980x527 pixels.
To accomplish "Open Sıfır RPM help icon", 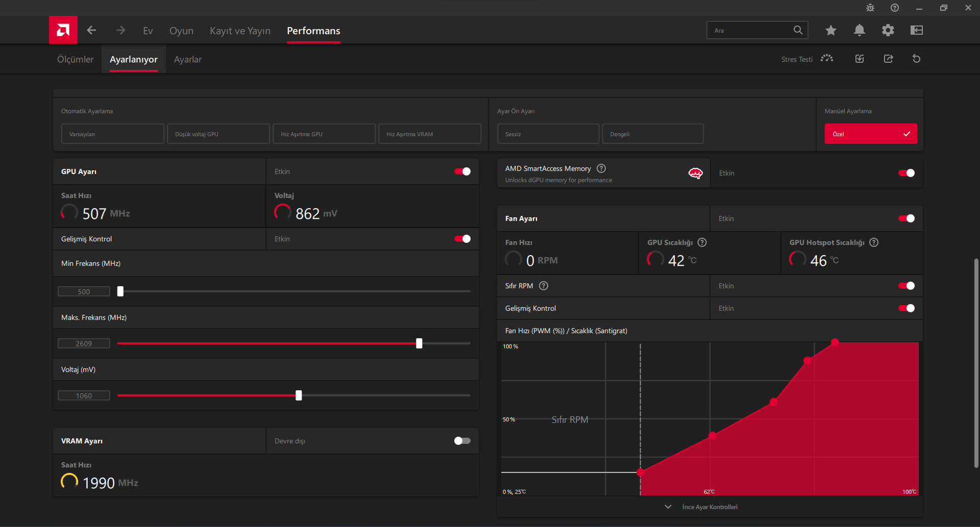I will click(x=544, y=286).
